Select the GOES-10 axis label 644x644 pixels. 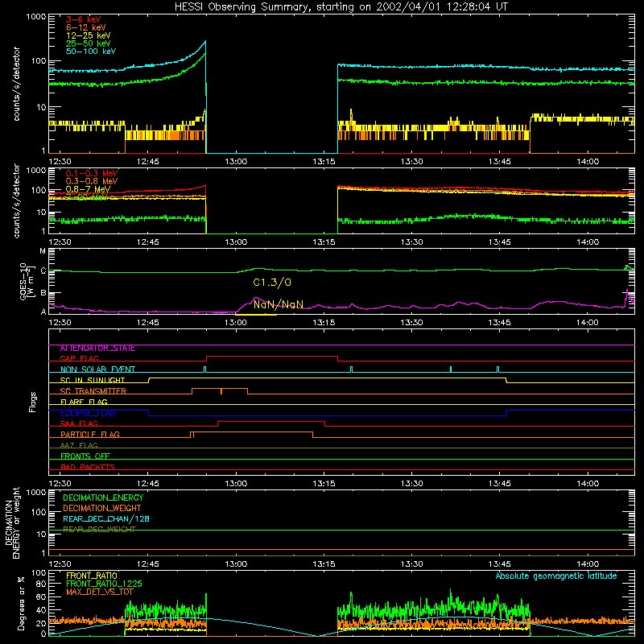[x=26, y=281]
